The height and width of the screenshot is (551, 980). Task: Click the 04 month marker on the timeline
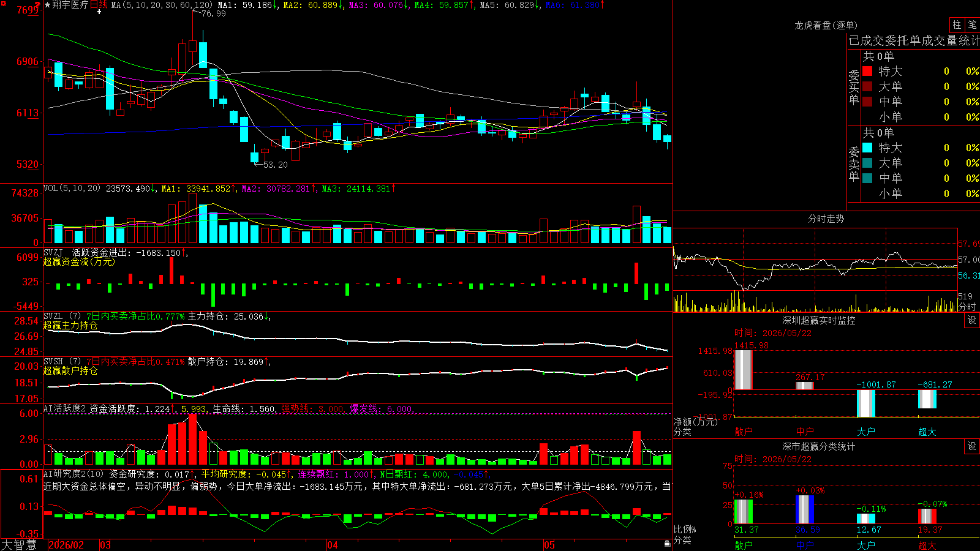[x=332, y=545]
